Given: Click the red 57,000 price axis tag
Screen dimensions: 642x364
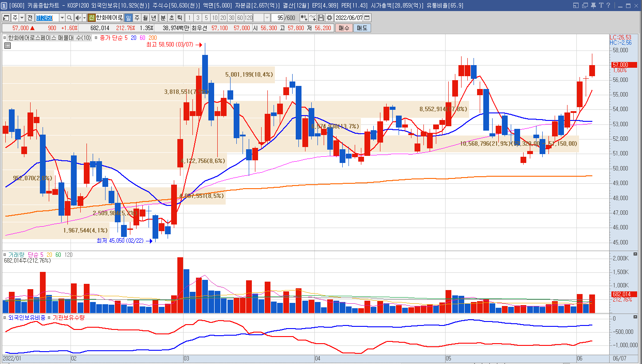Looking at the screenshot, I should [624, 65].
